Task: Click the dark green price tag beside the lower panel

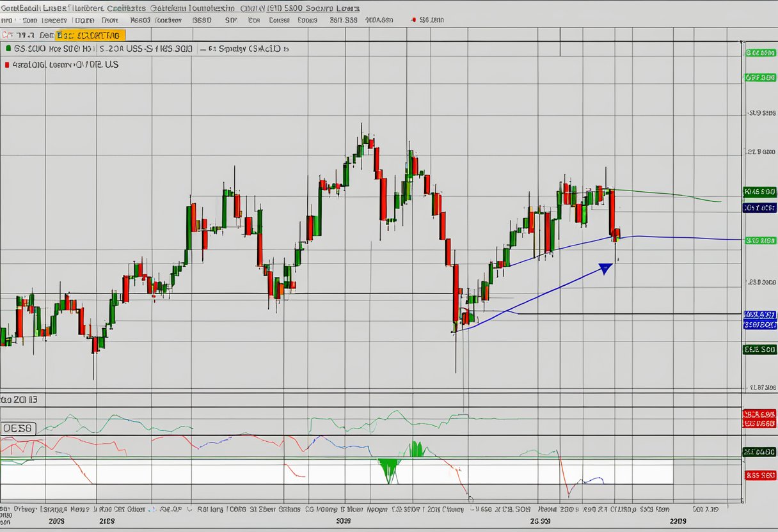Action: tap(759, 452)
